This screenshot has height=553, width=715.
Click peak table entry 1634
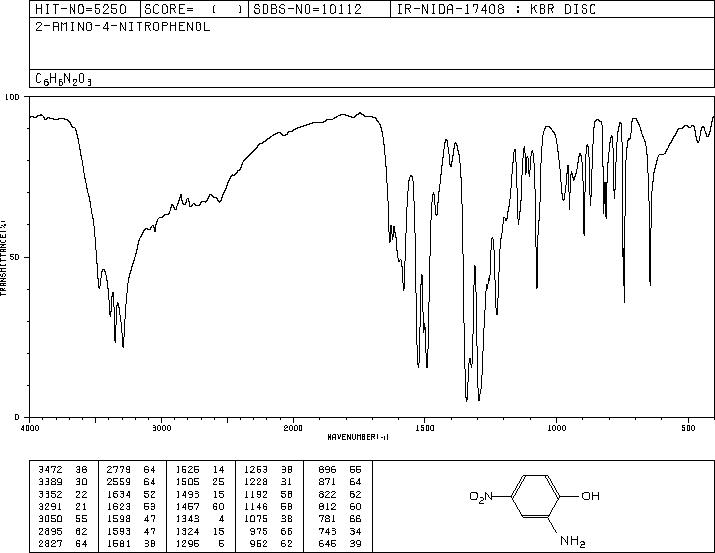click(119, 494)
